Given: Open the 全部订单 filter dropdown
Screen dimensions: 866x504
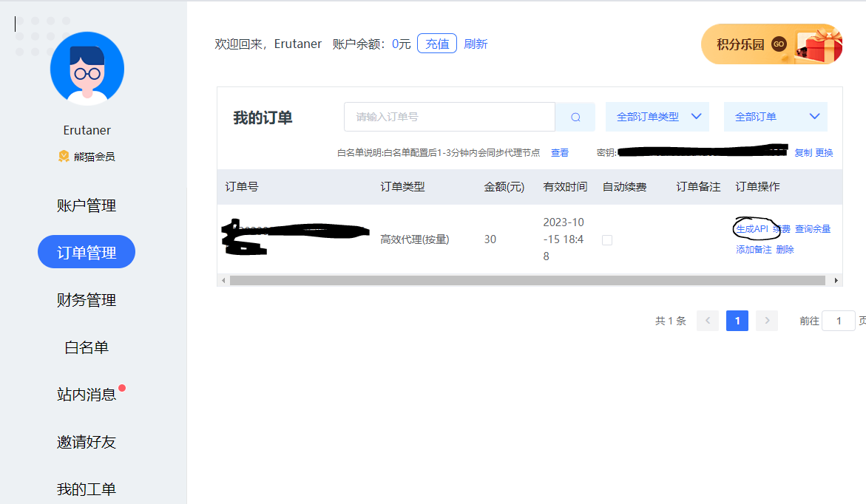Looking at the screenshot, I should point(776,117).
